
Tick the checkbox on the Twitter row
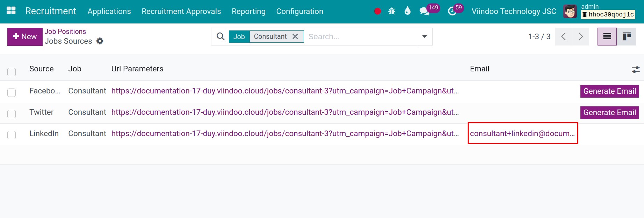pos(12,114)
